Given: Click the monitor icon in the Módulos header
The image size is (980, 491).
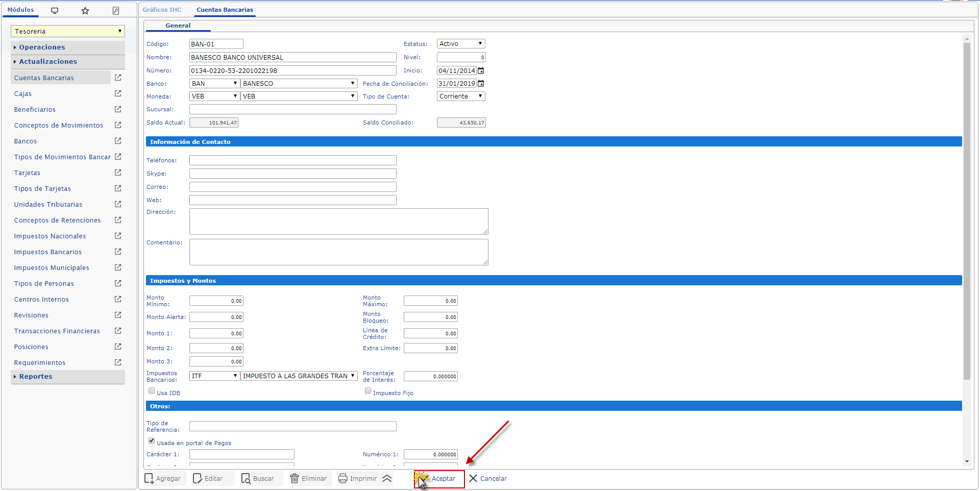Looking at the screenshot, I should pos(55,10).
